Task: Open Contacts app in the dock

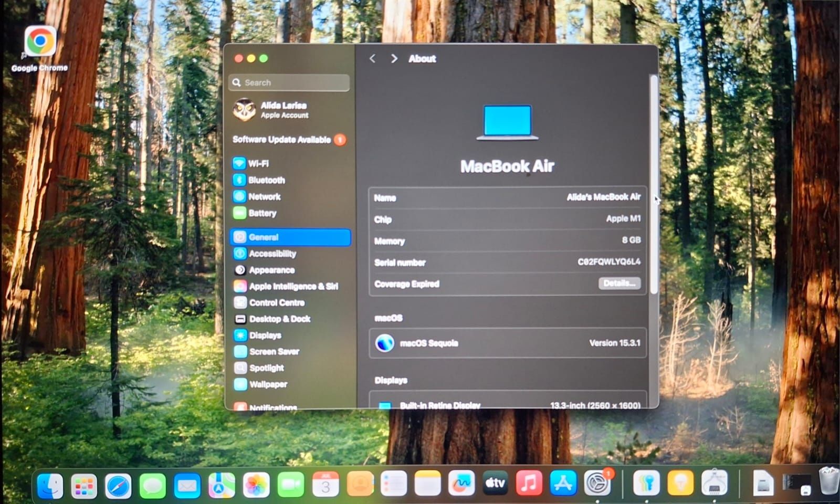Action: click(x=360, y=484)
